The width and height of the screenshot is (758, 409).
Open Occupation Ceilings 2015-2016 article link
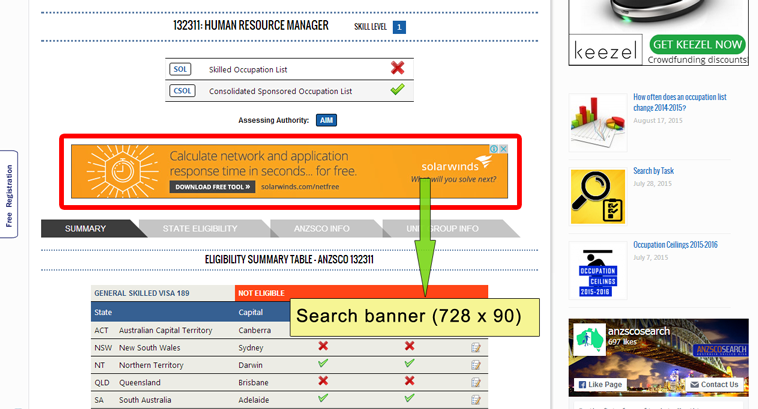click(x=675, y=245)
